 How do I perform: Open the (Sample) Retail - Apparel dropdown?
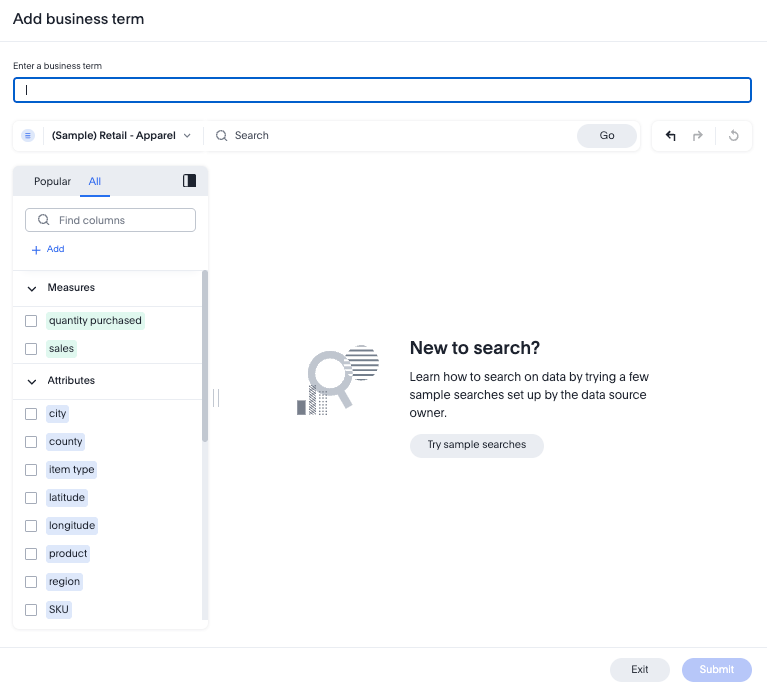[120, 136]
